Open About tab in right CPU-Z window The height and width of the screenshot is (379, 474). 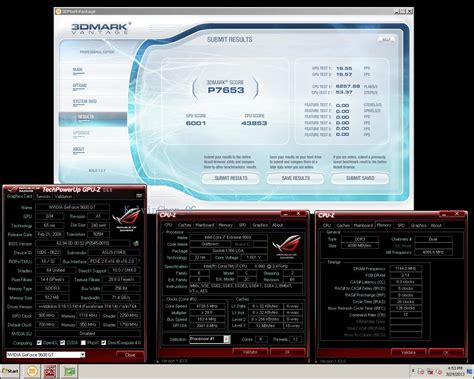(436, 225)
